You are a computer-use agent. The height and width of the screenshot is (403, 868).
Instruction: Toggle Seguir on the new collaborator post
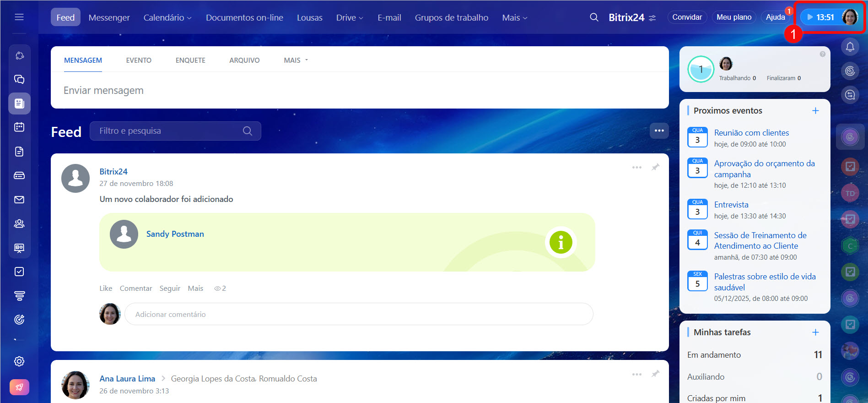tap(170, 289)
